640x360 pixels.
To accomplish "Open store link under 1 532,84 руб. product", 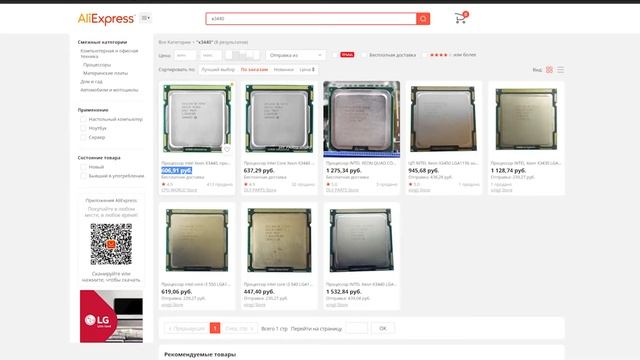I will pyautogui.click(x=337, y=305).
